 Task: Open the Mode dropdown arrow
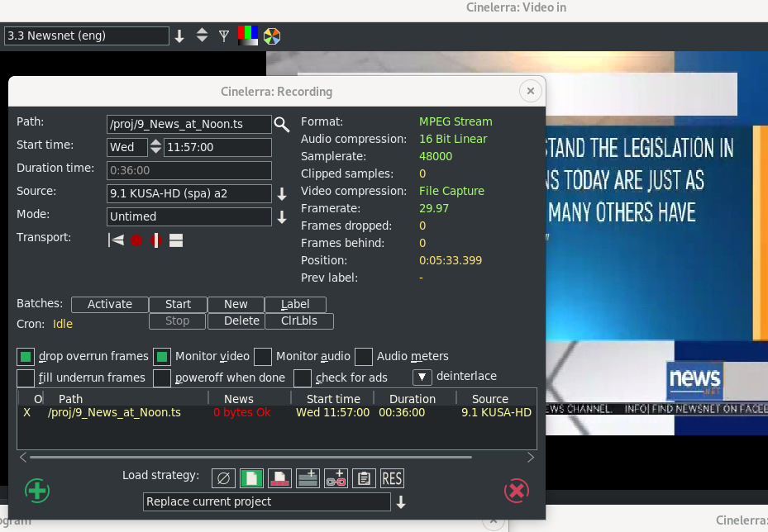282,217
